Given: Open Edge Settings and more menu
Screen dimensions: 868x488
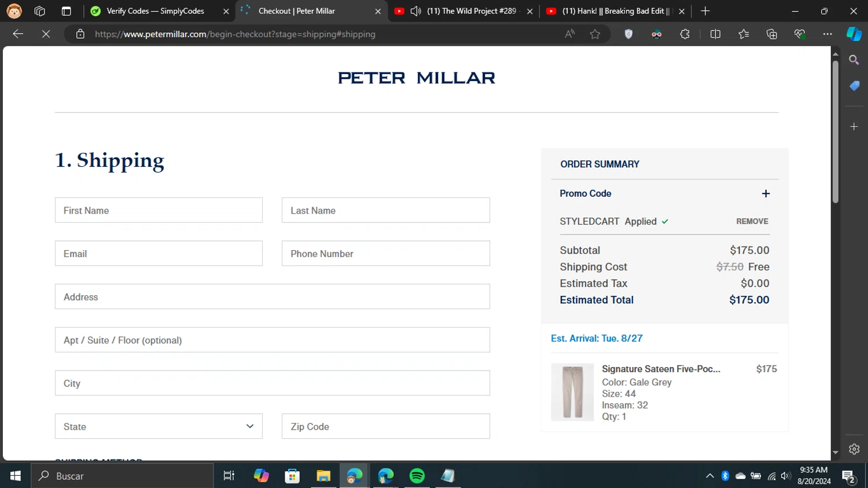Looking at the screenshot, I should (827, 34).
